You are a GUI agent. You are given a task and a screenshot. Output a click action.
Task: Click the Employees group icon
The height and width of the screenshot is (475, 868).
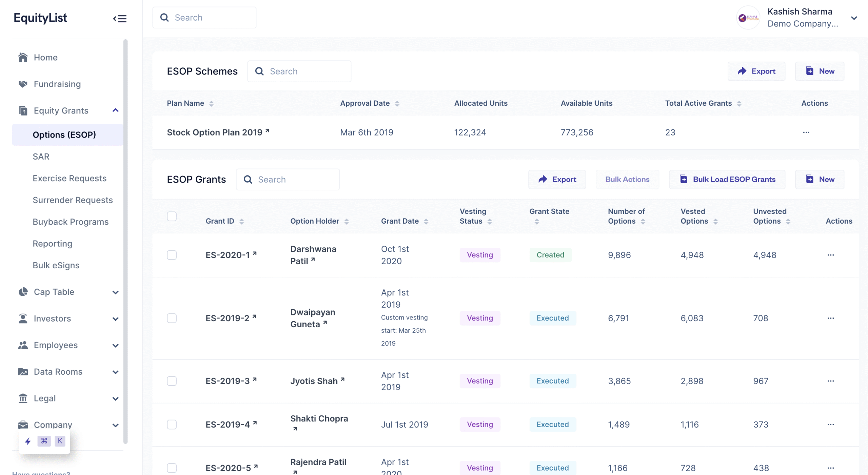[x=23, y=345]
